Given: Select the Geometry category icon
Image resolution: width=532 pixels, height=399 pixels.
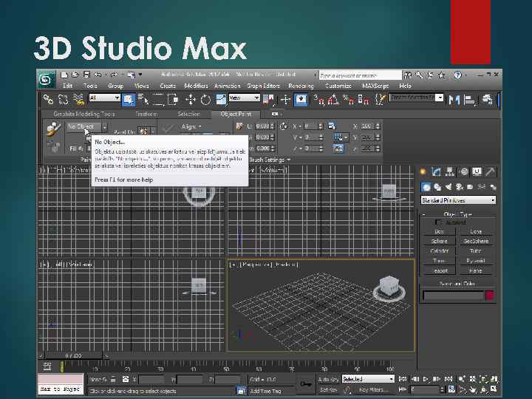Looking at the screenshot, I should tap(426, 187).
